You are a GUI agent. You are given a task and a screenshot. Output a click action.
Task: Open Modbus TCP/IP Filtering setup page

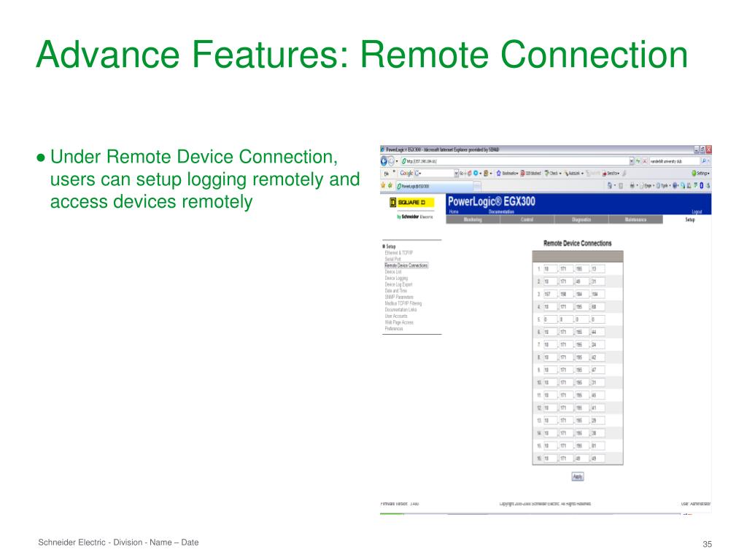[403, 303]
